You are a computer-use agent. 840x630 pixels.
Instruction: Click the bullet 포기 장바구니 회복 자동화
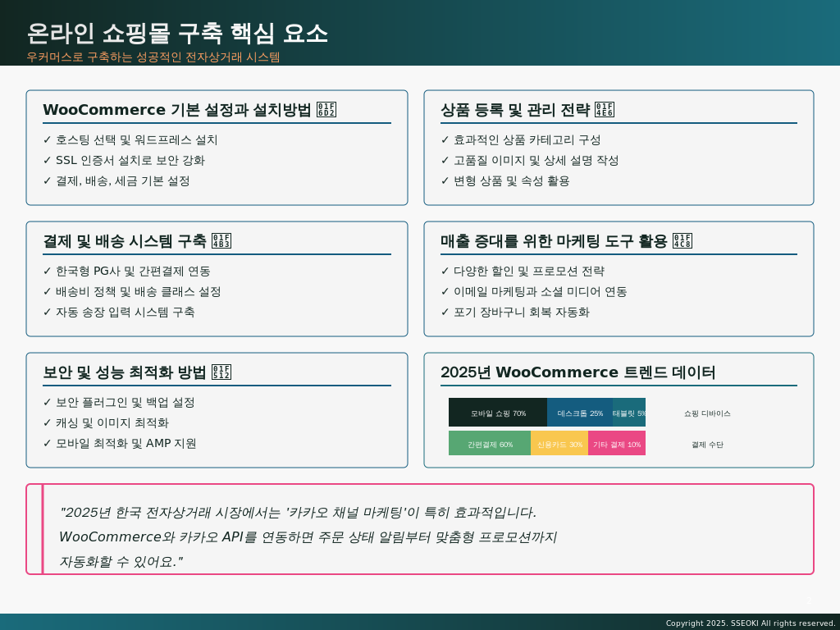point(515,312)
